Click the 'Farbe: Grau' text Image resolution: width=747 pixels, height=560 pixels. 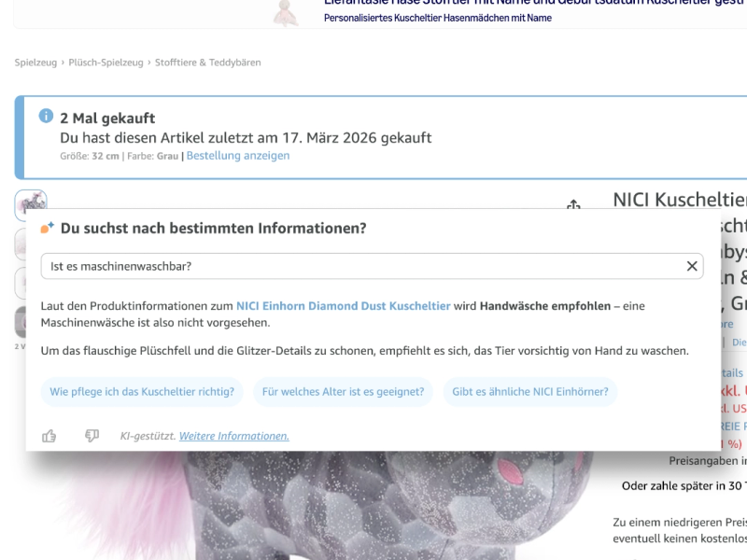[152, 156]
